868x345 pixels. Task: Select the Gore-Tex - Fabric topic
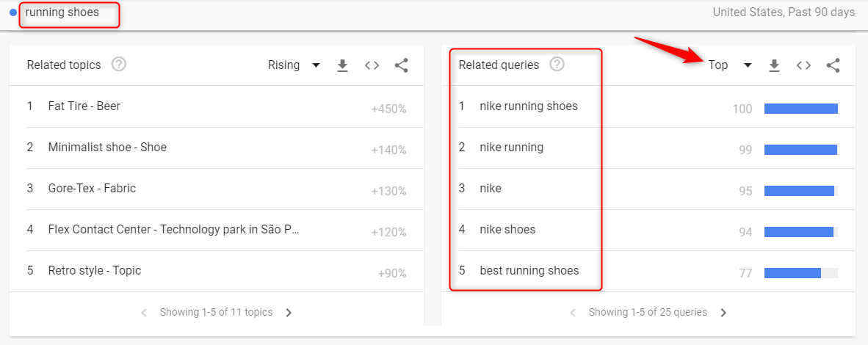coord(92,189)
